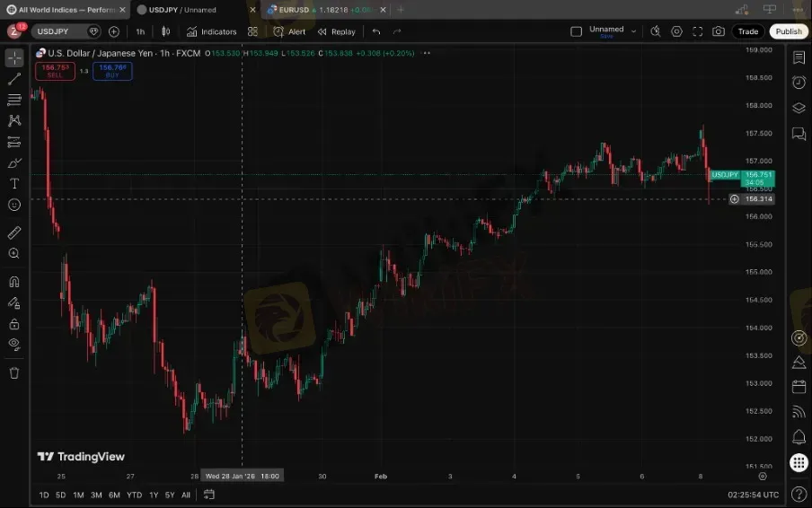Open the notifications bell panel
Viewport: 812px width, 508px height.
pos(799,437)
